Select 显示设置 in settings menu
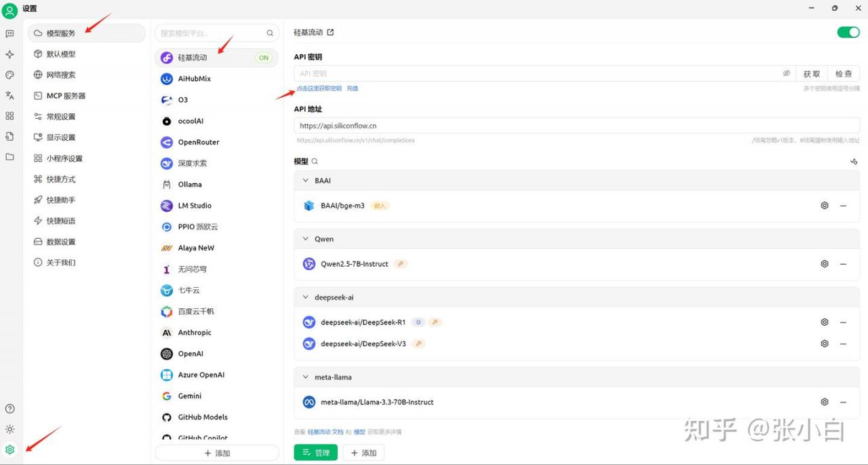The height and width of the screenshot is (465, 868). pos(86,137)
